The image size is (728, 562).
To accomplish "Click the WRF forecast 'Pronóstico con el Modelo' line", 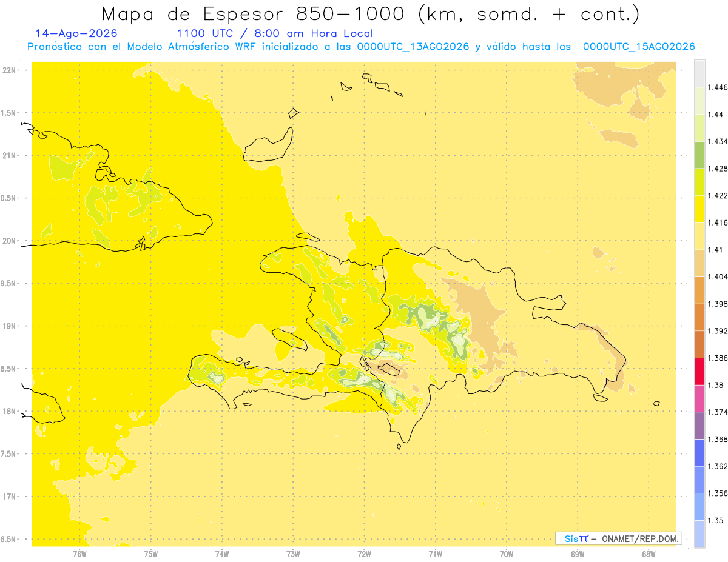I will [361, 47].
